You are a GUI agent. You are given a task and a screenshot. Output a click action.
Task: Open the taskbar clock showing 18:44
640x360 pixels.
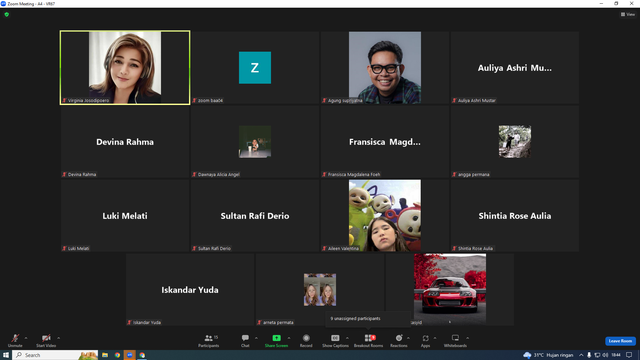click(x=616, y=355)
